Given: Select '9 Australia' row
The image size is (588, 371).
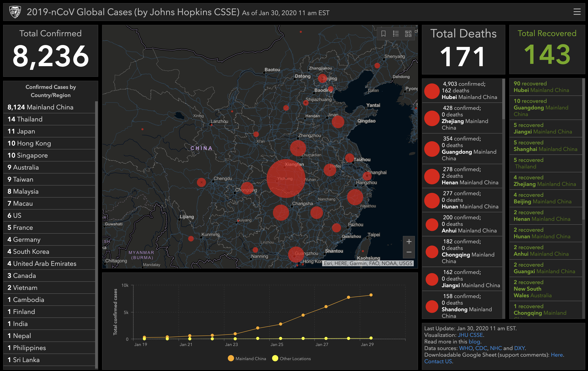Looking at the screenshot, I should (49, 167).
